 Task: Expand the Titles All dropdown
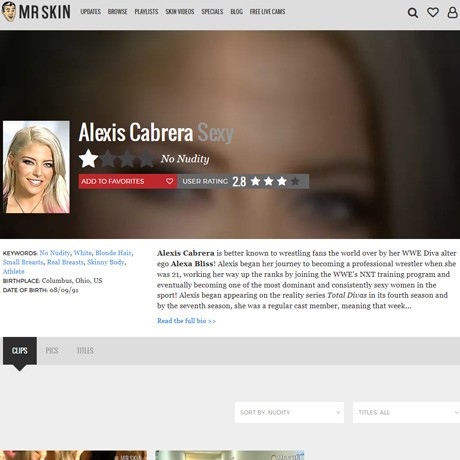click(406, 412)
